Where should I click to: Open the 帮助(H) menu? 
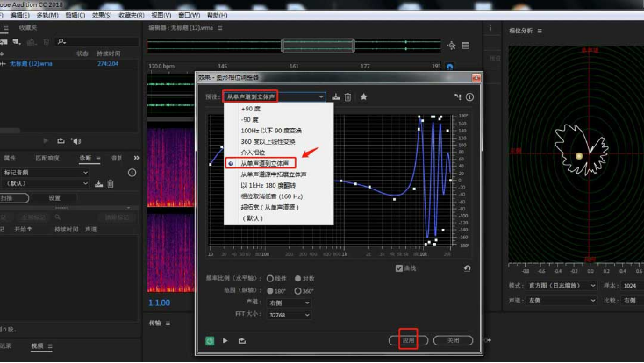coord(217,15)
